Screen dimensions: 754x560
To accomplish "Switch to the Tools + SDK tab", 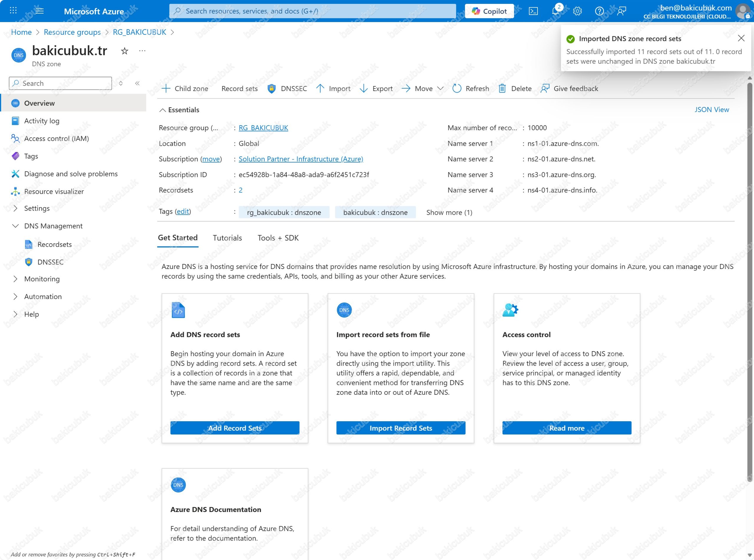I will (x=278, y=238).
